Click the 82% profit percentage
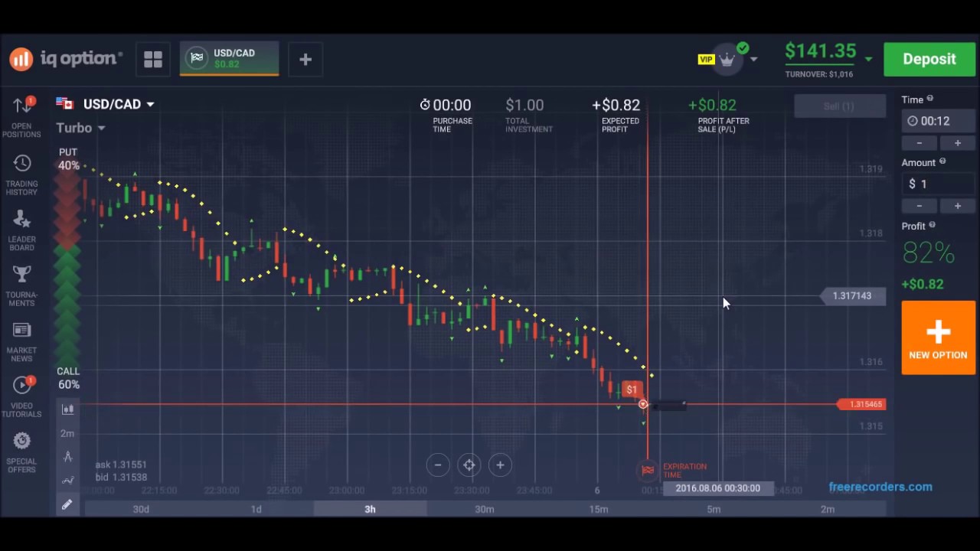Image resolution: width=980 pixels, height=551 pixels. point(929,253)
